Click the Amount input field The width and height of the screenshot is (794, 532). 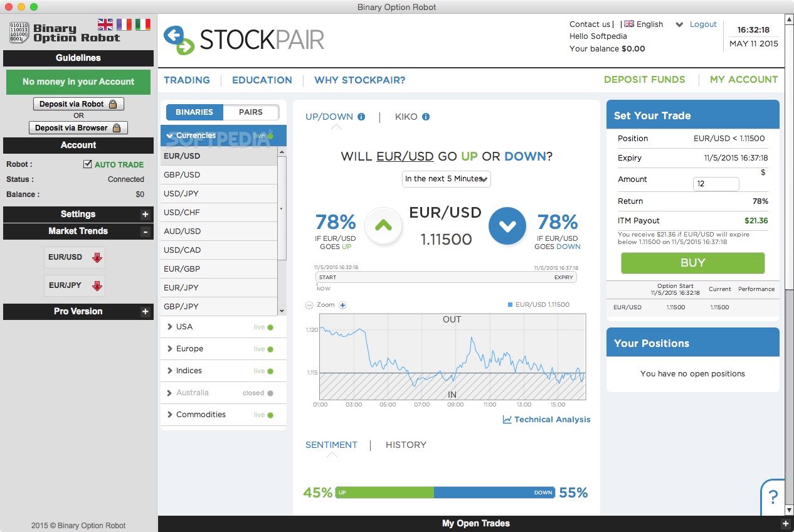[x=716, y=184]
